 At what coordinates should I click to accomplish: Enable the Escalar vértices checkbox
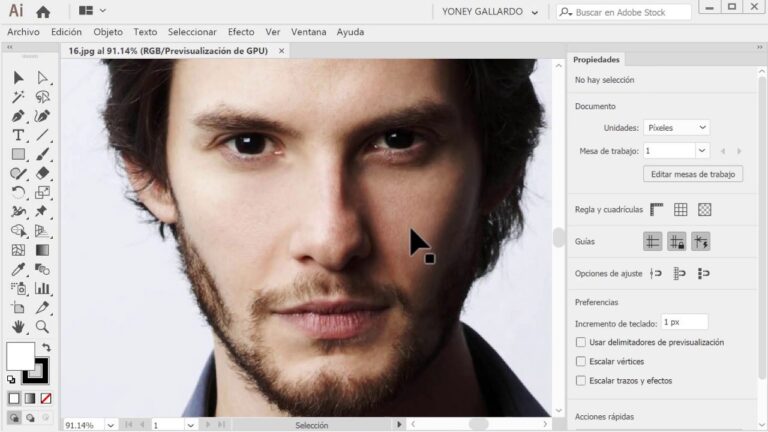tap(581, 361)
